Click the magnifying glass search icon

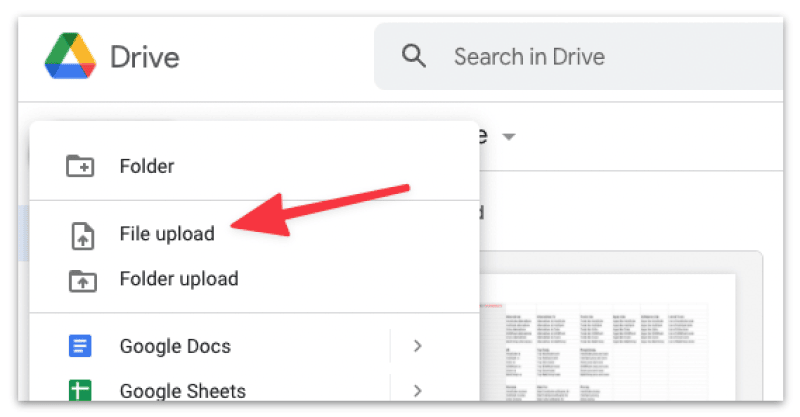pyautogui.click(x=414, y=56)
